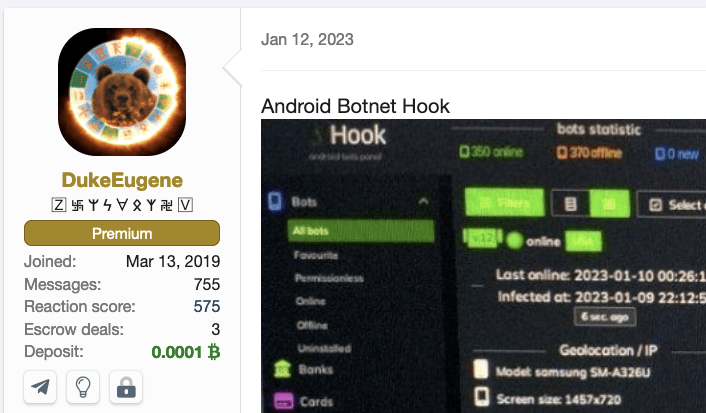
Task: Click the Telegram paper plane icon
Action: [40, 387]
